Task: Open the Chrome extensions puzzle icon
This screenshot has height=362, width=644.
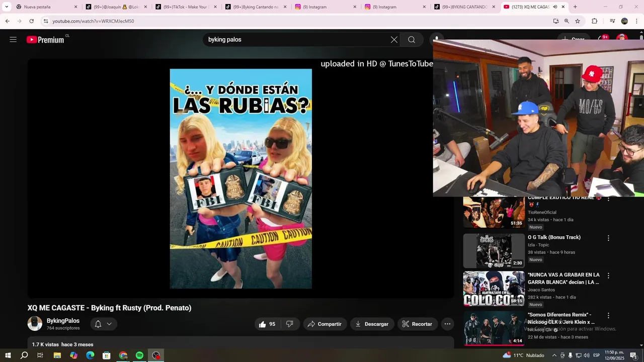Action: (594, 21)
